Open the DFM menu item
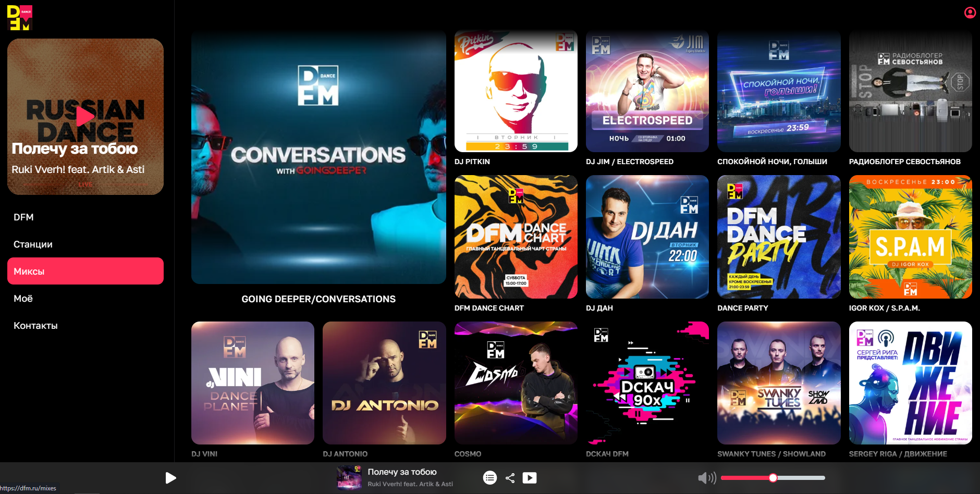Viewport: 980px width, 494px height. [x=85, y=217]
